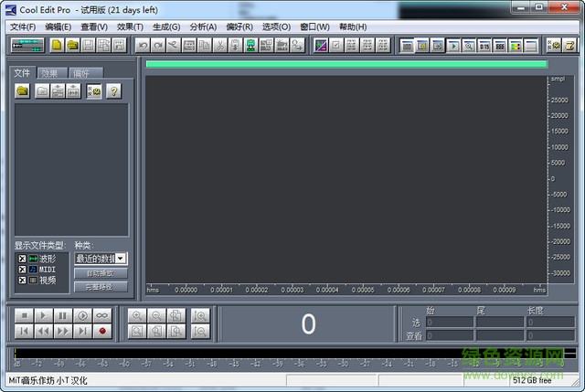Image resolution: width=585 pixels, height=392 pixels.
Task: Click the 查看 row 长度 field
Action: (x=550, y=335)
